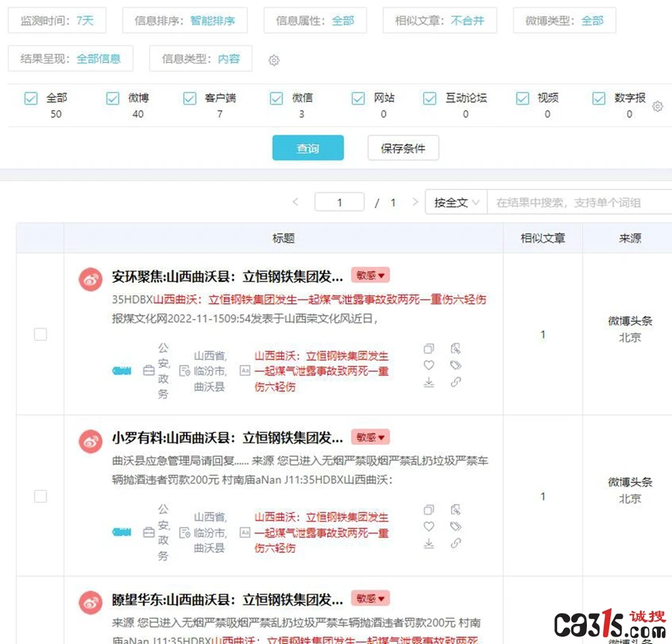This screenshot has width=672, height=644.
Task: Uncheck the 数字报 source checkbox
Action: (599, 98)
